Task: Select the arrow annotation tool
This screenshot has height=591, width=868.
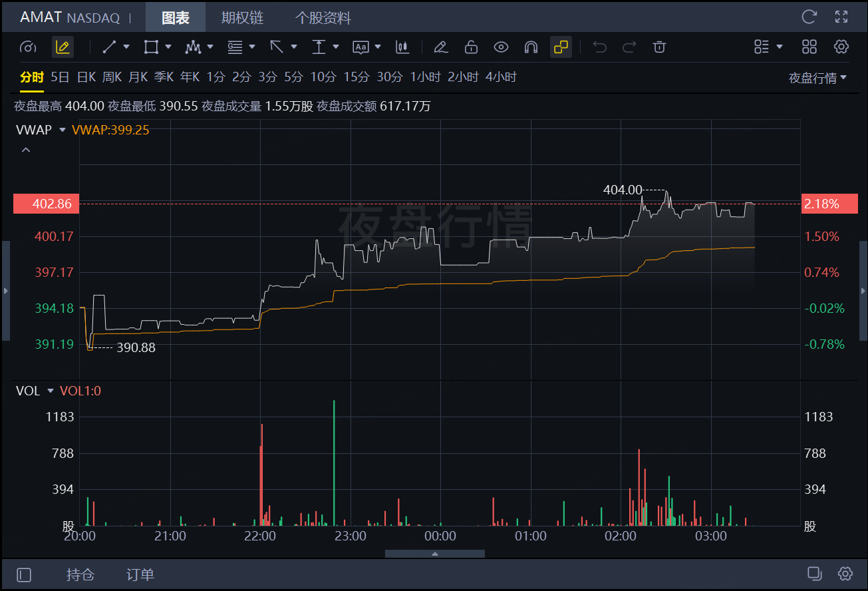Action: coord(277,47)
